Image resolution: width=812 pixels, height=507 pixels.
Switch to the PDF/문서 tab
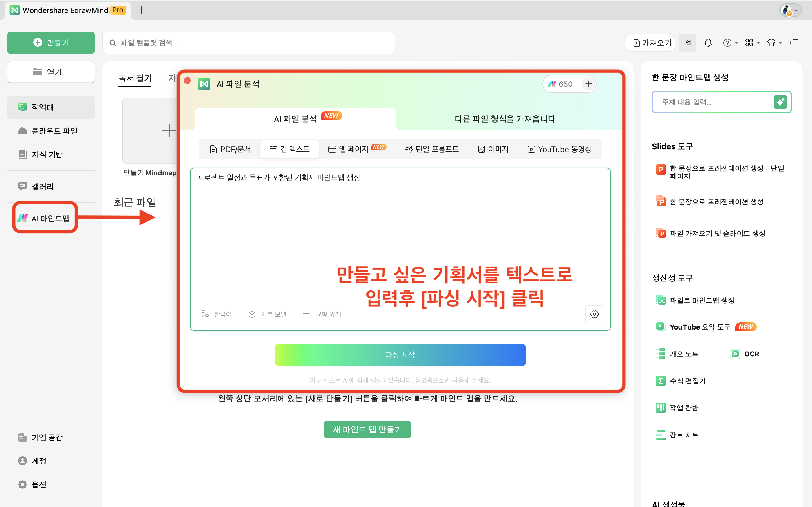[x=230, y=149]
